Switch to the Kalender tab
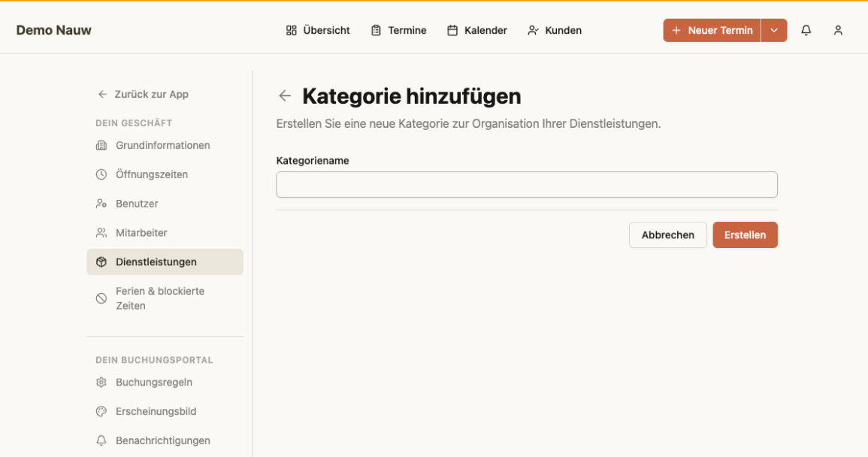Image resolution: width=868 pixels, height=457 pixels. click(x=477, y=31)
